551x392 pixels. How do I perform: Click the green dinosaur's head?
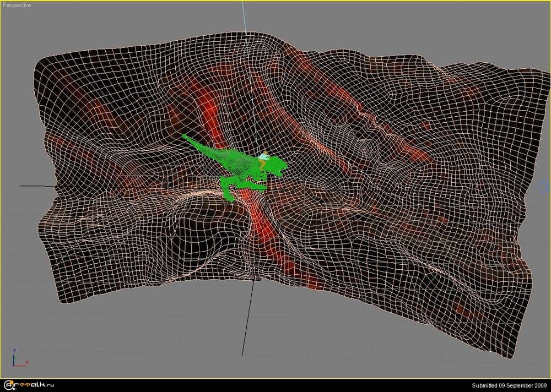pyautogui.click(x=278, y=165)
